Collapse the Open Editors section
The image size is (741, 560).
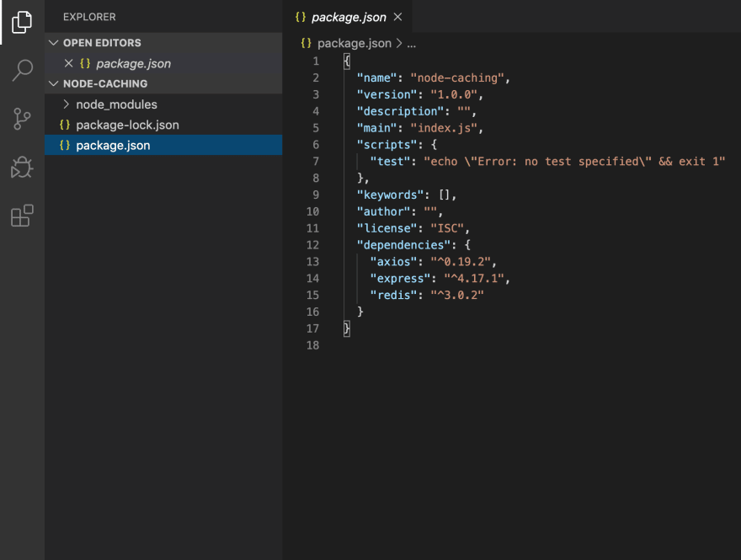point(54,43)
